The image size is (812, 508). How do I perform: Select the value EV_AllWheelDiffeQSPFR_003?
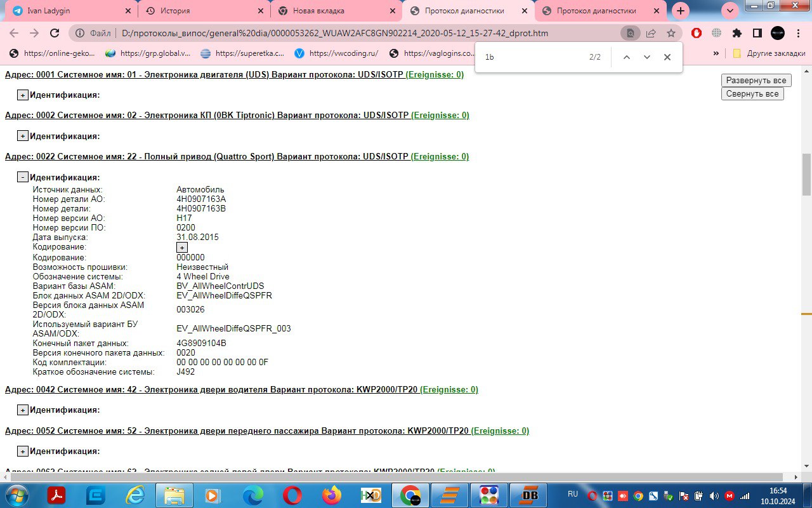[x=233, y=328]
